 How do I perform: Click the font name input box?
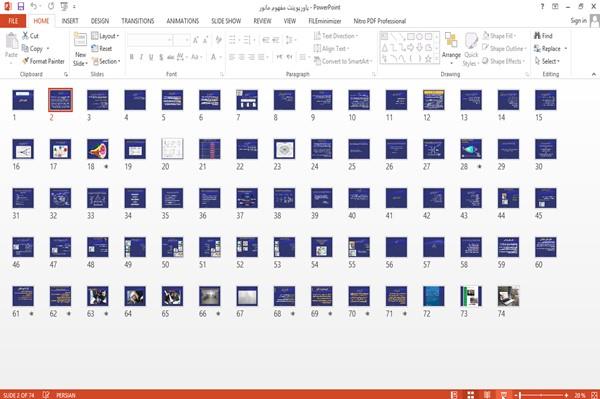click(149, 40)
